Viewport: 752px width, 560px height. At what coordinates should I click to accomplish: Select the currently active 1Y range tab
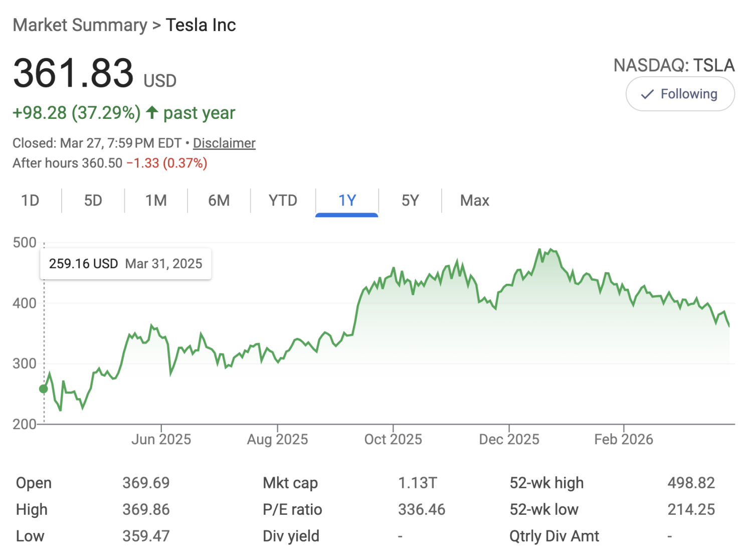(x=347, y=200)
